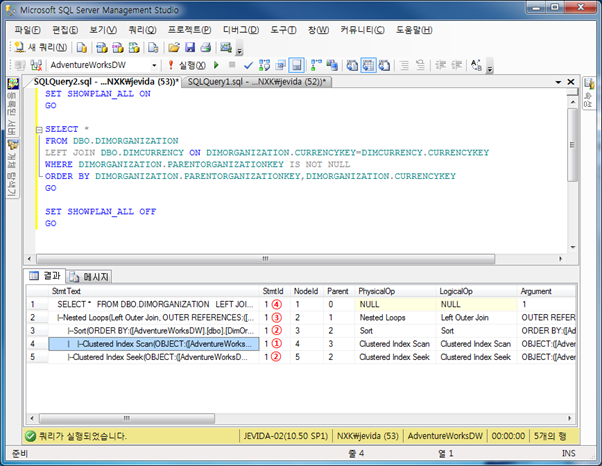This screenshot has height=466, width=602.
Task: Open the 편집(E) menu
Action: pyautogui.click(x=65, y=30)
